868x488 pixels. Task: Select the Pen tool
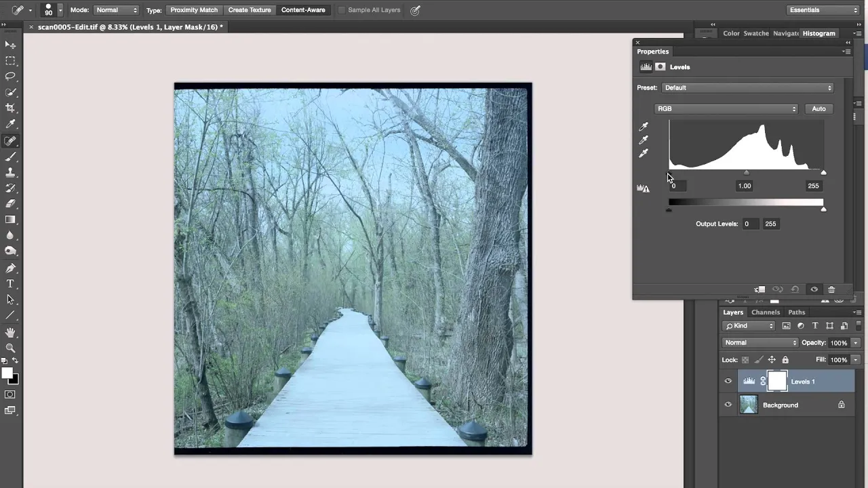(x=10, y=268)
